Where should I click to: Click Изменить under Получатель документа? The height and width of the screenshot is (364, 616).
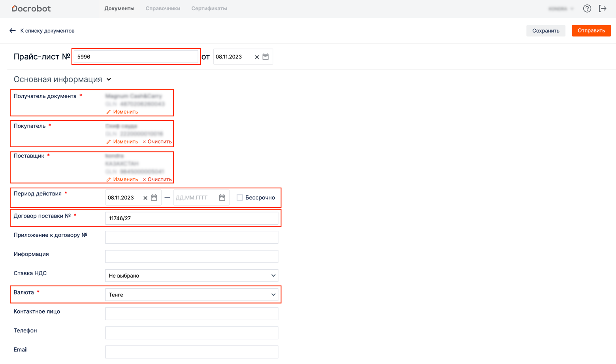pos(122,112)
